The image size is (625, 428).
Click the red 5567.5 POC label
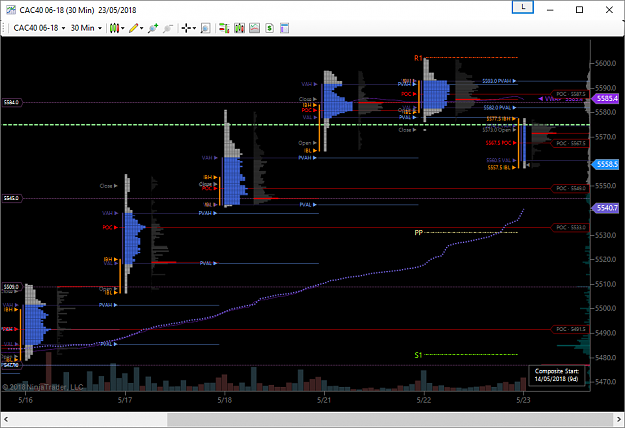click(x=501, y=143)
